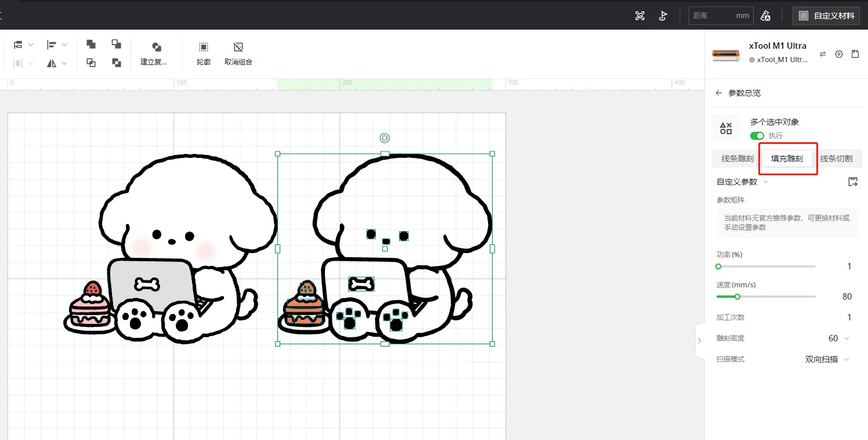The image size is (868, 440).
Task: Click the save custom parameters icon
Action: coord(852,182)
